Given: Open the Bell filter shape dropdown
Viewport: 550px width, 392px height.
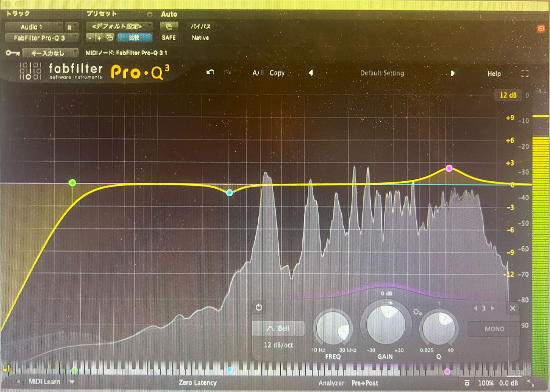Looking at the screenshot, I should 278,328.
